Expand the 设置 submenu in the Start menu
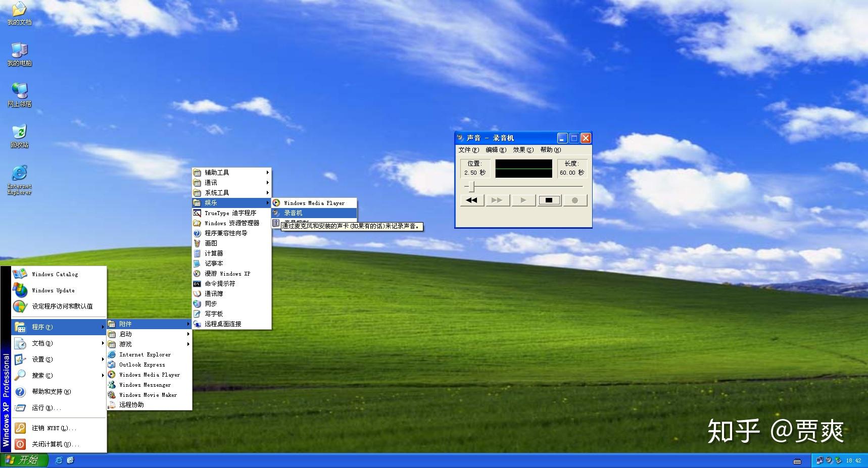This screenshot has height=468, width=868. coord(59,359)
